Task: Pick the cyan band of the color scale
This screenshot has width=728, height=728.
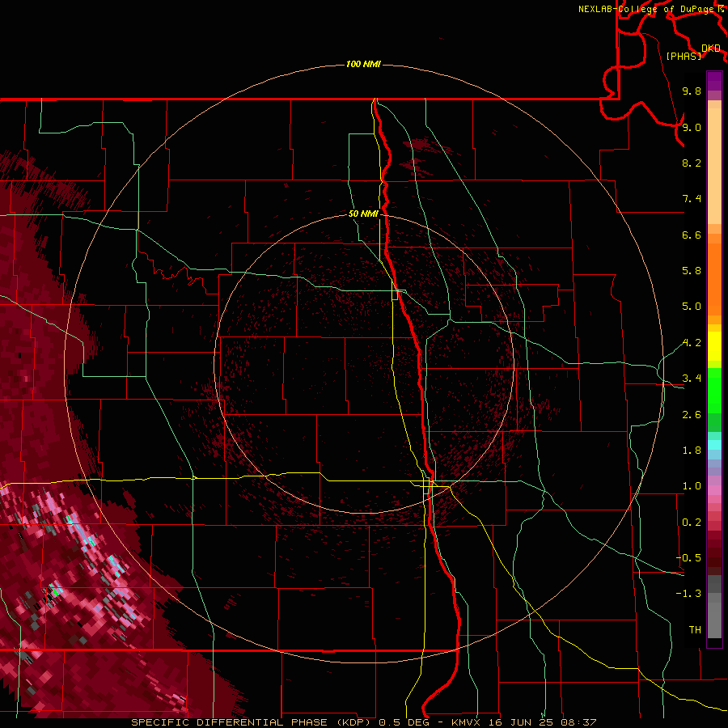Action: (x=714, y=445)
